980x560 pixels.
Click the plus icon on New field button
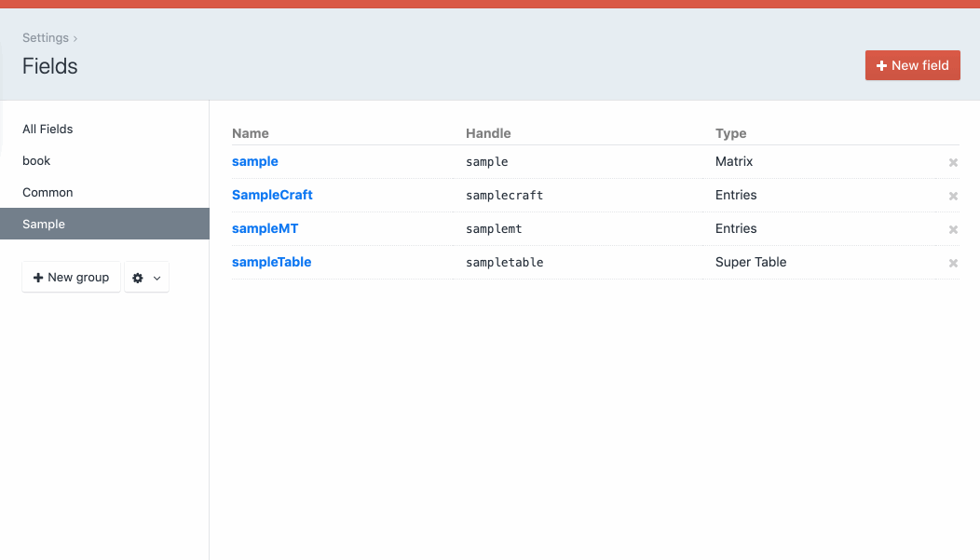pyautogui.click(x=881, y=65)
